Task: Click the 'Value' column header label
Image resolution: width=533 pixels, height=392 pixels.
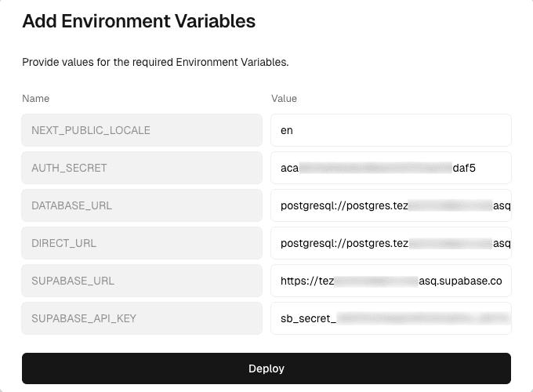Action: (x=284, y=99)
